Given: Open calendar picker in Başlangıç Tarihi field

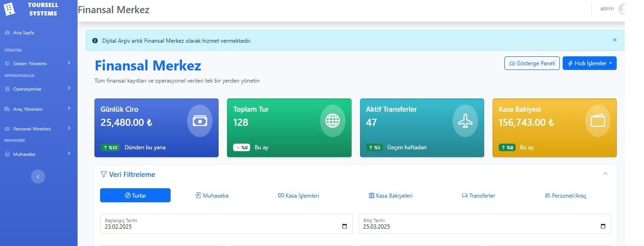Looking at the screenshot, I should pos(345,227).
